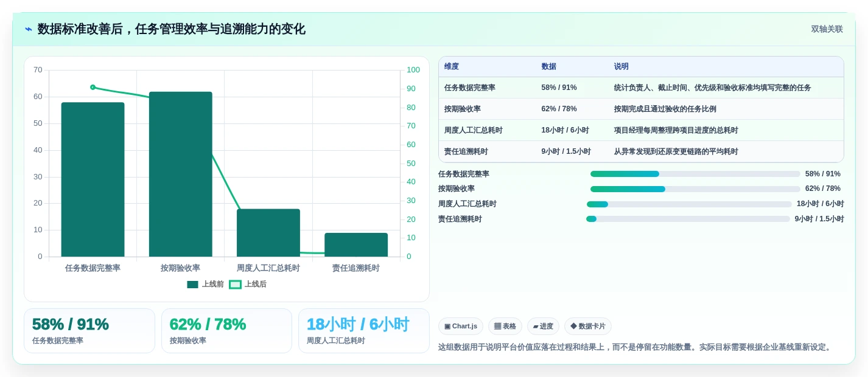Click description 从异常发现到还原变更链路的平均耗时
Screen dimensions: 868x377
(x=676, y=151)
